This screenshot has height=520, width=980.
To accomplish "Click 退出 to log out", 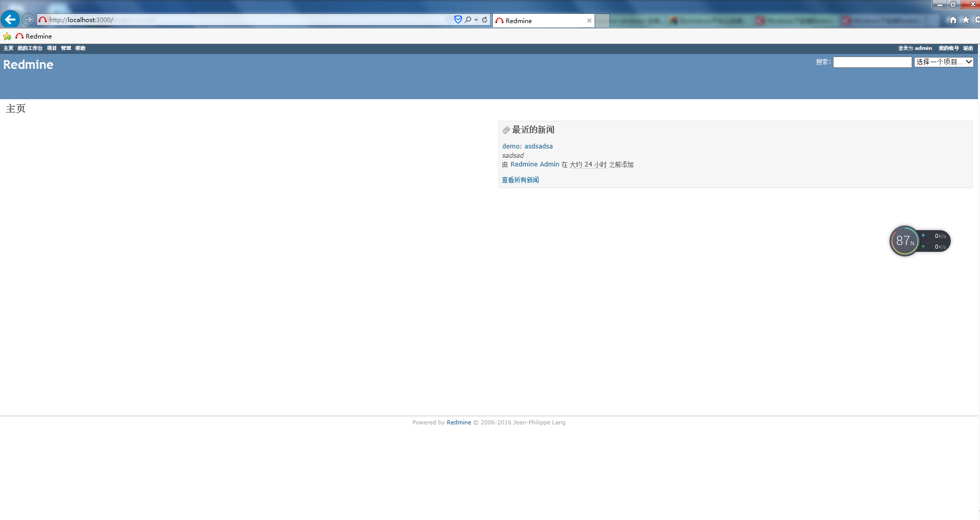I will click(x=968, y=48).
